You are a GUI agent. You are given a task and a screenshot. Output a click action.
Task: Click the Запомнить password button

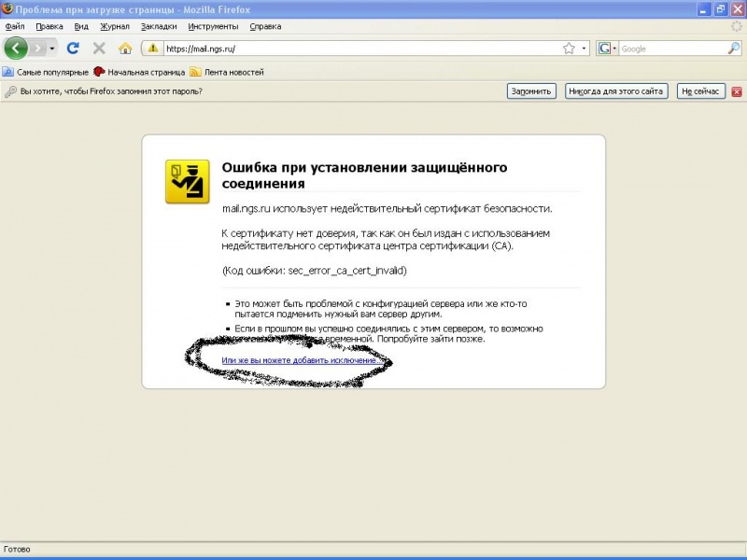[x=531, y=91]
